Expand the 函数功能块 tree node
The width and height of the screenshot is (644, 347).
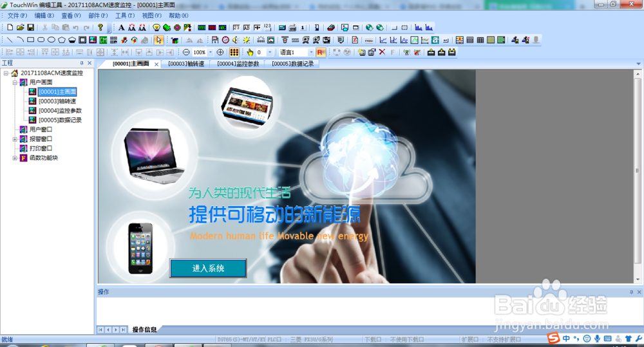click(x=15, y=158)
